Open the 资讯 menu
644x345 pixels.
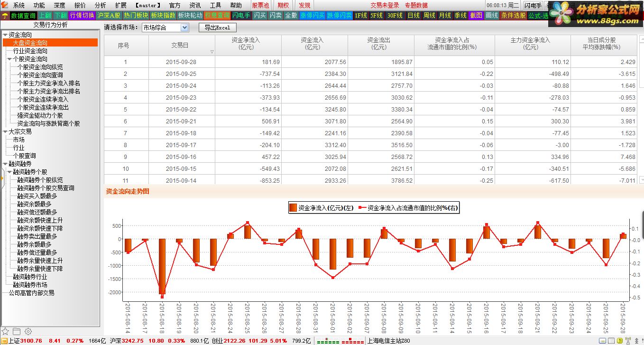[195, 5]
